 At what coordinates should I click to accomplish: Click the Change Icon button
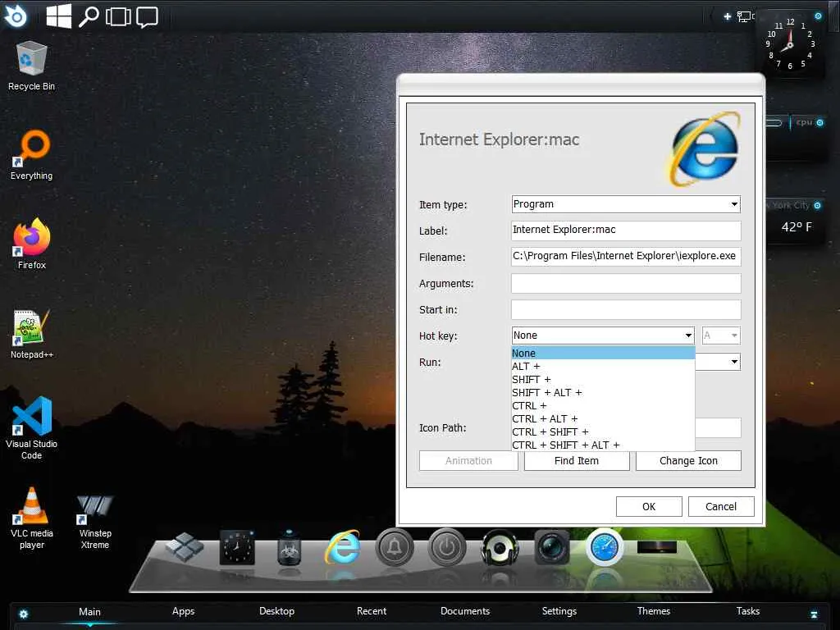pyautogui.click(x=688, y=461)
